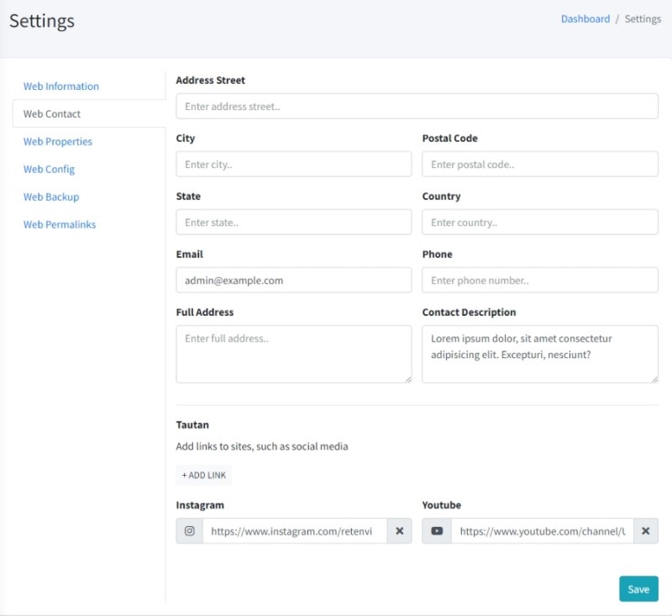Click into the City input field
Viewport: 672px width, 616px height.
click(x=293, y=165)
